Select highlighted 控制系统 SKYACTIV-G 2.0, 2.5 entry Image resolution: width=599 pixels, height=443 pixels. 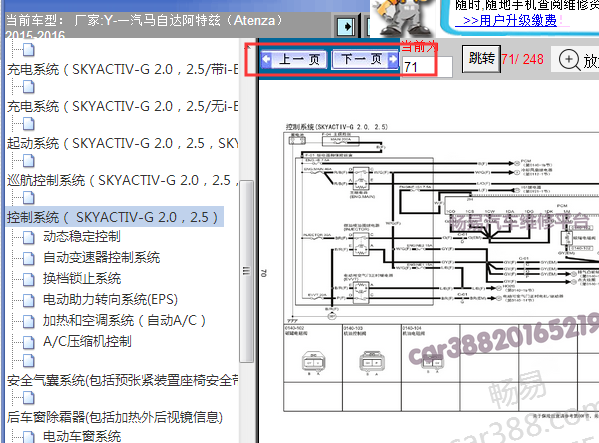(x=114, y=217)
